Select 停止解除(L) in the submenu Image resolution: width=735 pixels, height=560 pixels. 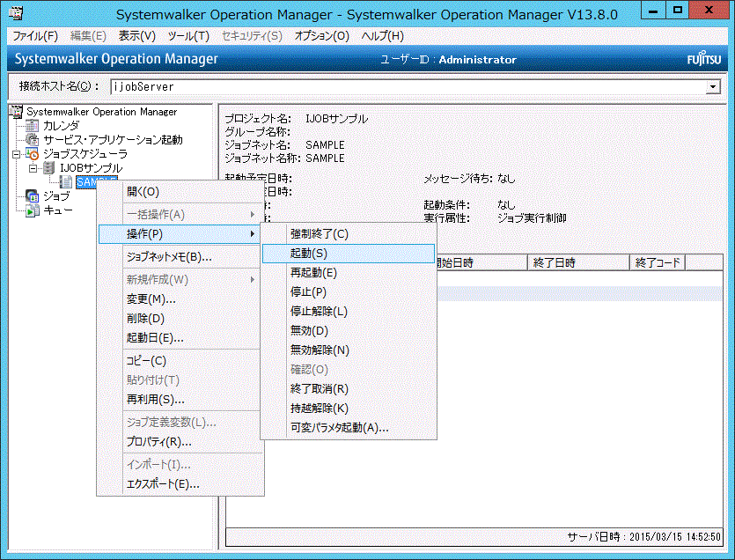(x=349, y=312)
